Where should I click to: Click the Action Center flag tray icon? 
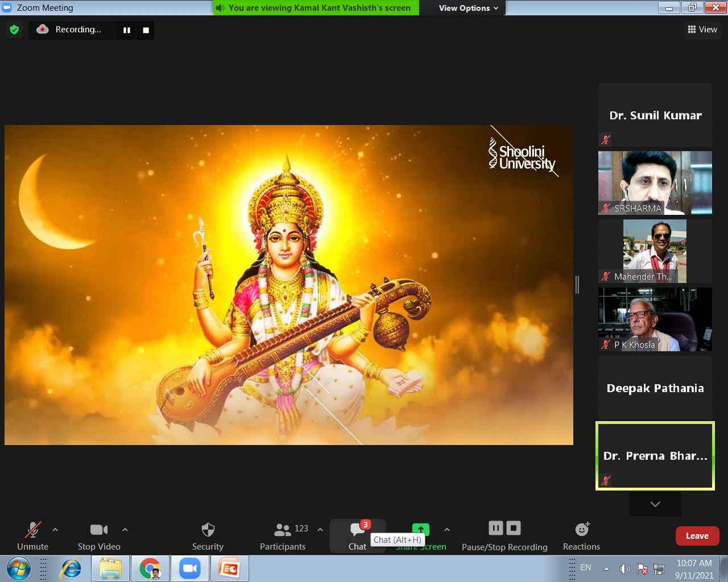point(642,569)
